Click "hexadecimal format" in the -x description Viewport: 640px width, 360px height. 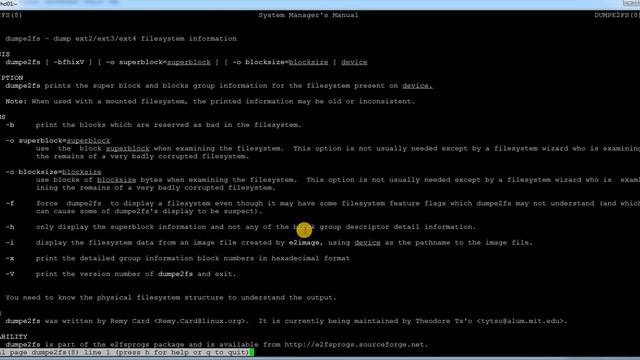pos(311,258)
